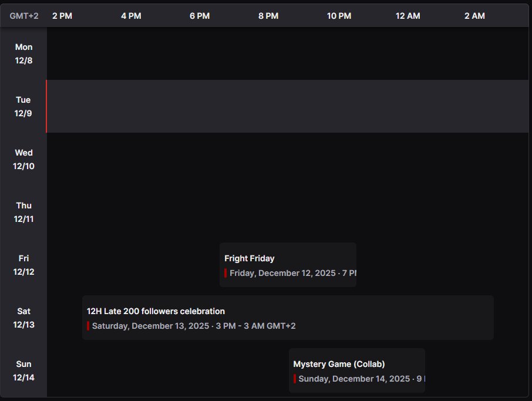Select the Wed 12/10 day label
Screen dimensions: 532x401
(x=23, y=160)
